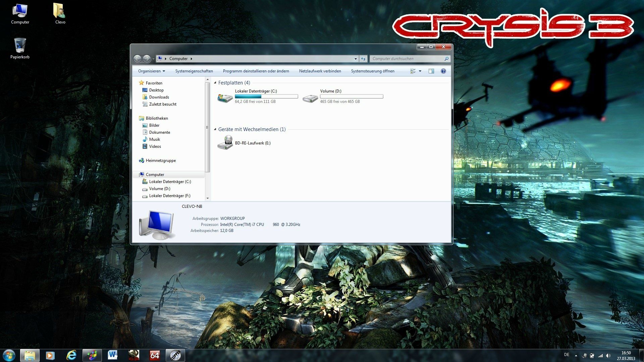Open recent pages dropdown next to forward arrow
The height and width of the screenshot is (362, 644).
[x=153, y=59]
